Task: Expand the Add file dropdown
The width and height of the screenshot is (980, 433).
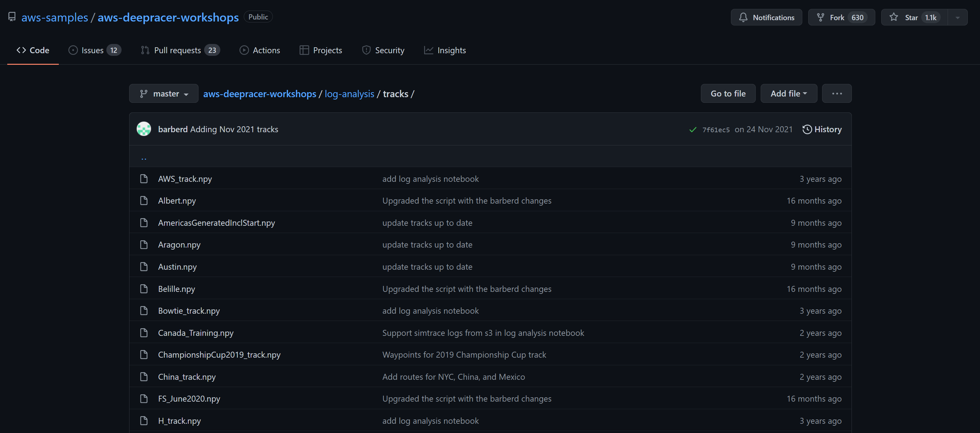Action: [789, 94]
